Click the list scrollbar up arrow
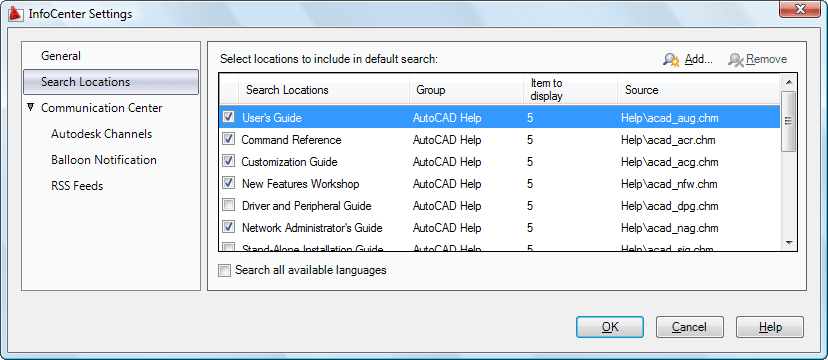 click(x=788, y=82)
